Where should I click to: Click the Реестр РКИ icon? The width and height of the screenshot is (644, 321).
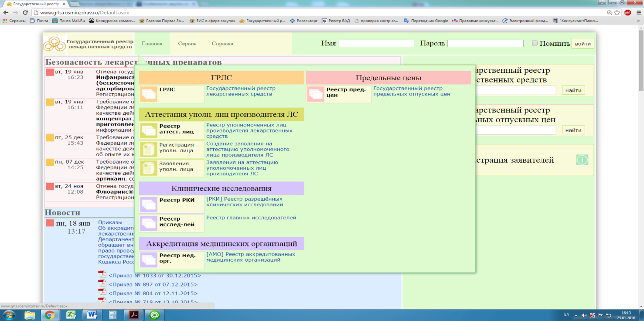(148, 205)
